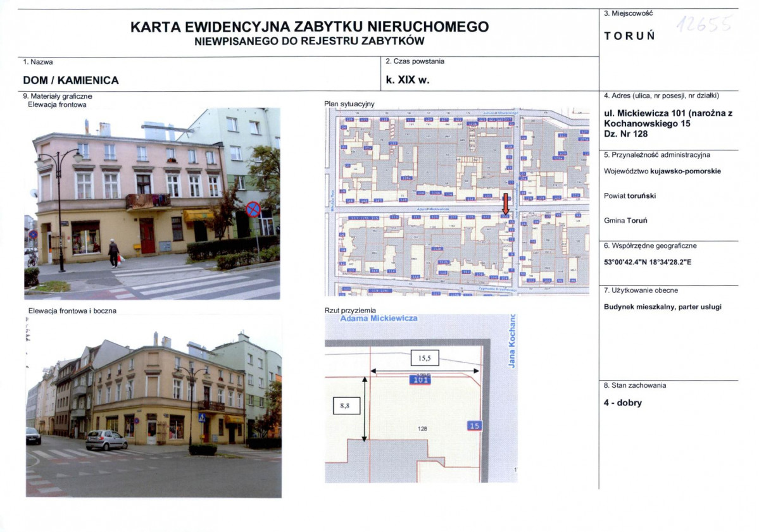Click 'Gmina Toruń' text
Screen dimensions: 759x532
tap(625, 221)
